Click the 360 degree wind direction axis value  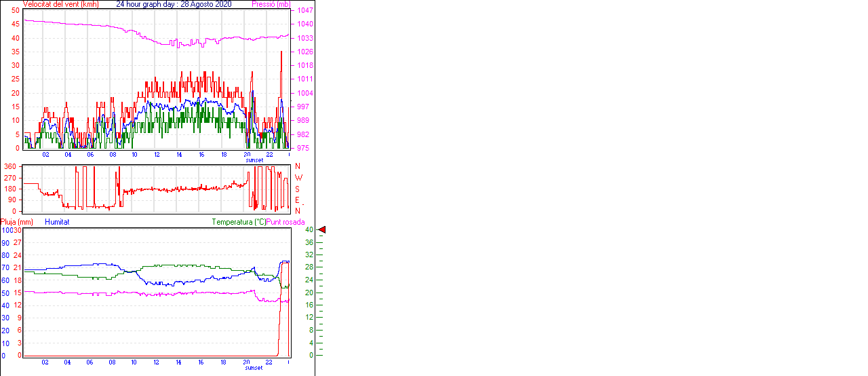tap(10, 166)
